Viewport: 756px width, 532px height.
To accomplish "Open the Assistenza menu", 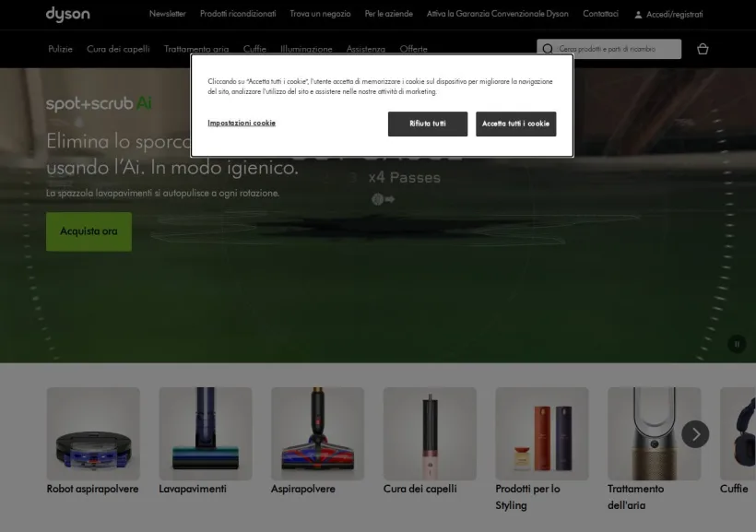I will (x=365, y=49).
